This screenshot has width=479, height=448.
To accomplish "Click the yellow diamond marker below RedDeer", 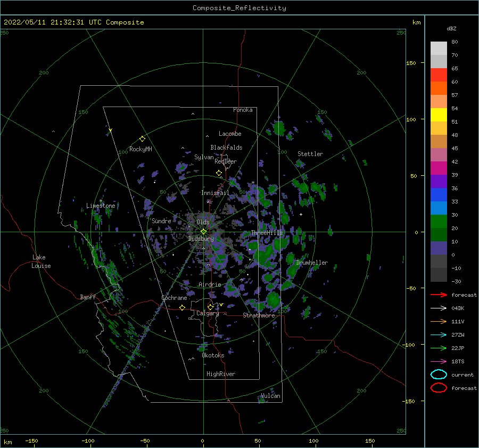I will [x=219, y=173].
